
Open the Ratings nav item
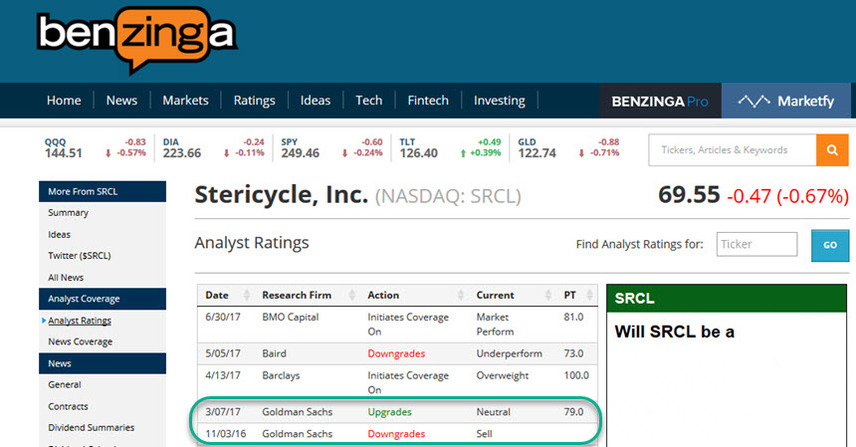tap(254, 100)
